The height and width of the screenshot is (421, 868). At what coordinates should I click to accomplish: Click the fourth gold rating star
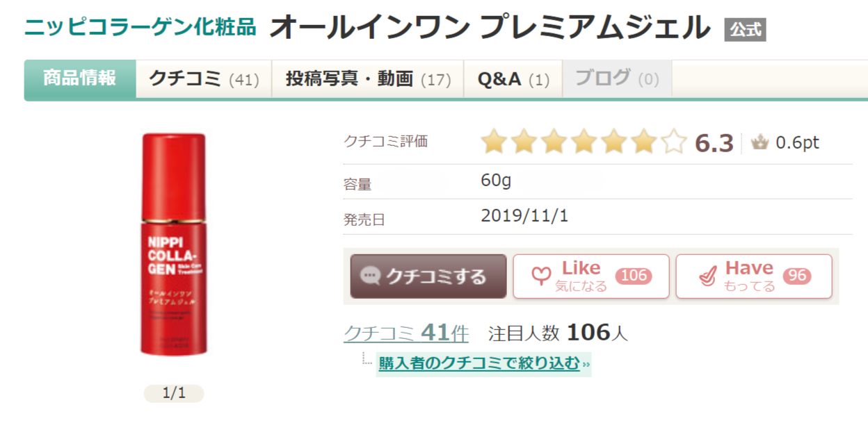pos(584,142)
